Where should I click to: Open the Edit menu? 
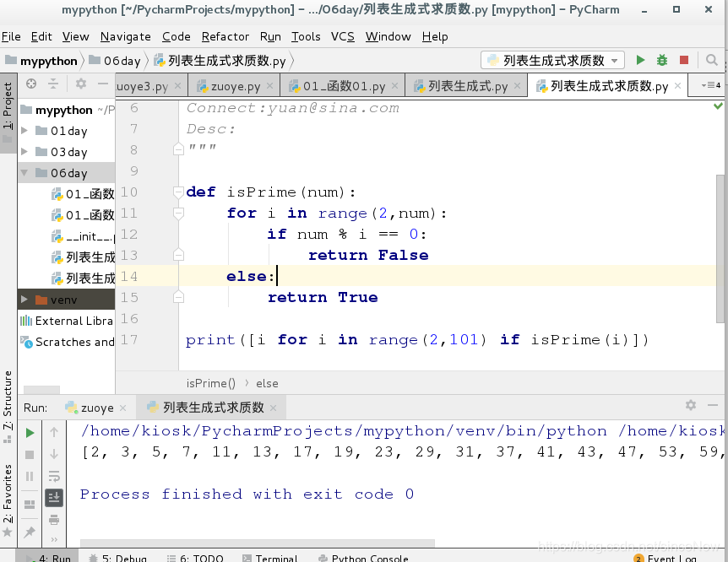pyautogui.click(x=41, y=36)
